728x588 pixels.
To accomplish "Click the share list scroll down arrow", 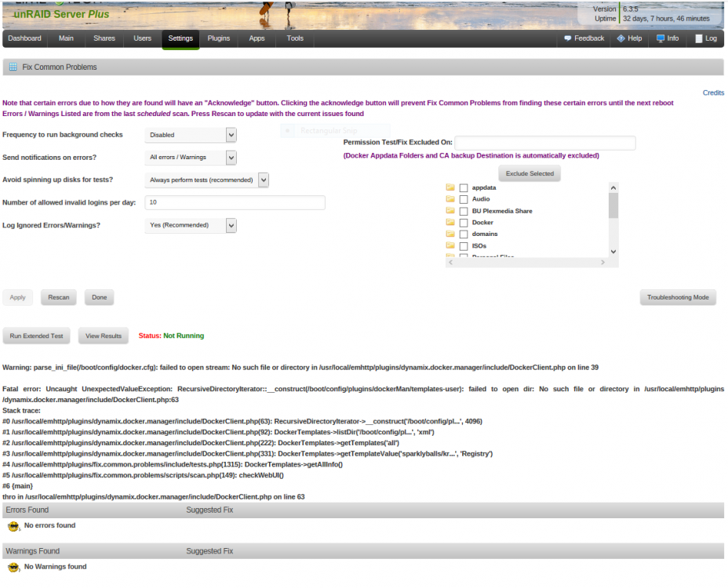I will 613,252.
